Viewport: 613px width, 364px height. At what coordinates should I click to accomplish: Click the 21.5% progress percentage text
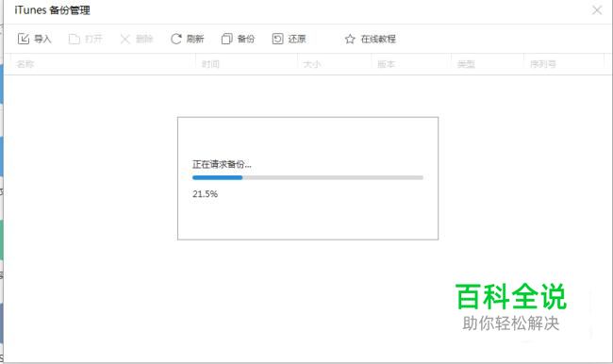pyautogui.click(x=205, y=194)
